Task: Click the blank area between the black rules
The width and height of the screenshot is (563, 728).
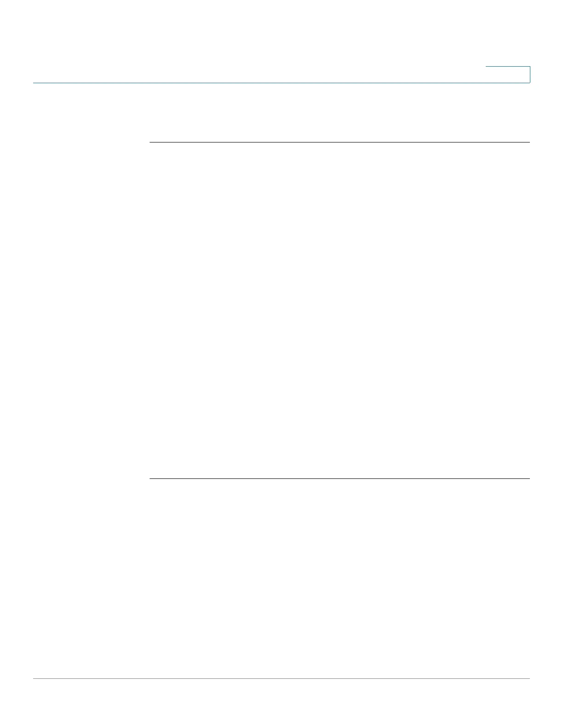Action: [339, 310]
